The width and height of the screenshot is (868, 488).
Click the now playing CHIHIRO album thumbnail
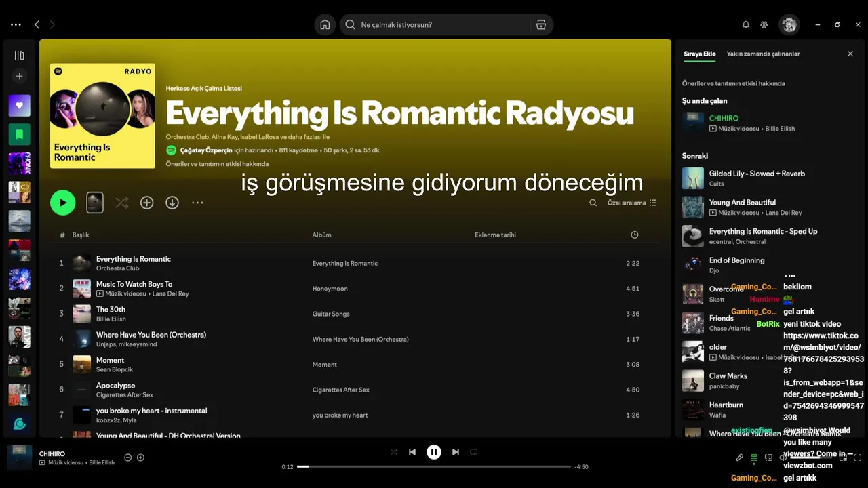(19, 457)
